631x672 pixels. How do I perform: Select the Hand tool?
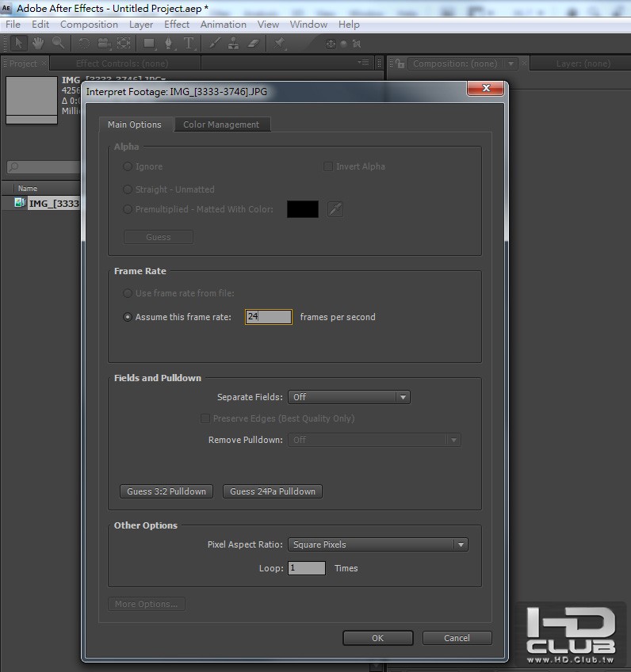(x=38, y=44)
